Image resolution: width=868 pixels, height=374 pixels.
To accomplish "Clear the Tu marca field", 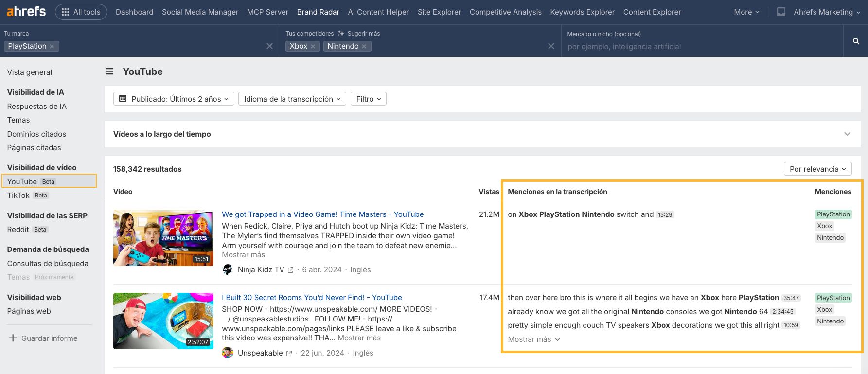I will [x=269, y=46].
